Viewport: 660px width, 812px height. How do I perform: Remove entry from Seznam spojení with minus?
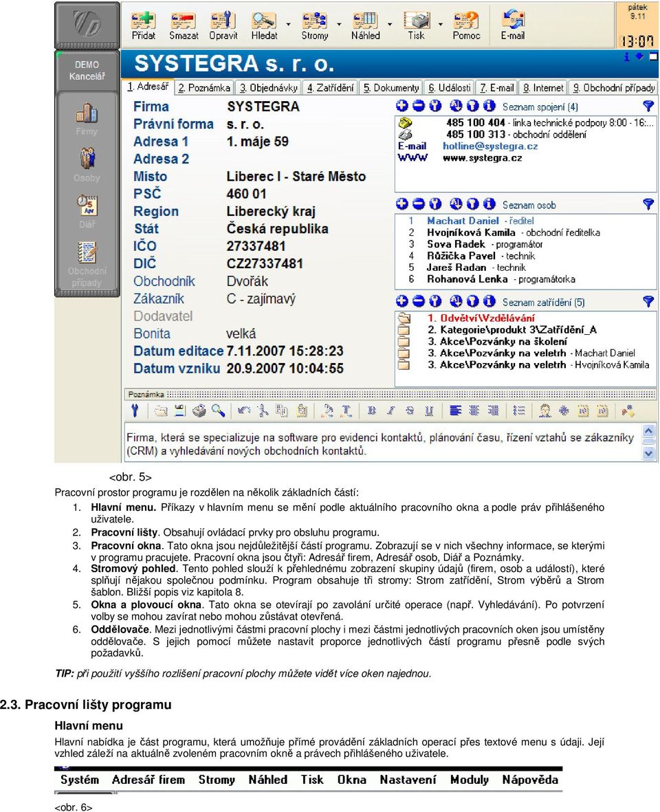click(419, 106)
